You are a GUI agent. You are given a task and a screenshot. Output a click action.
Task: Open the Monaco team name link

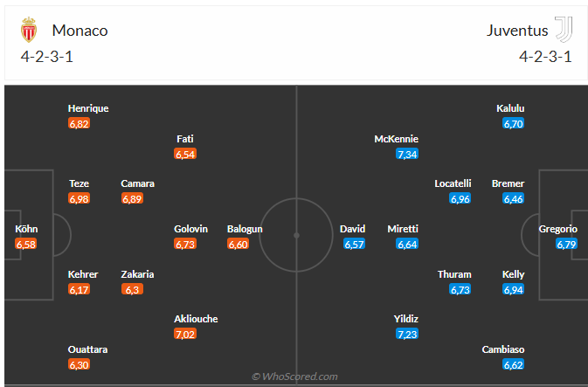(80, 31)
